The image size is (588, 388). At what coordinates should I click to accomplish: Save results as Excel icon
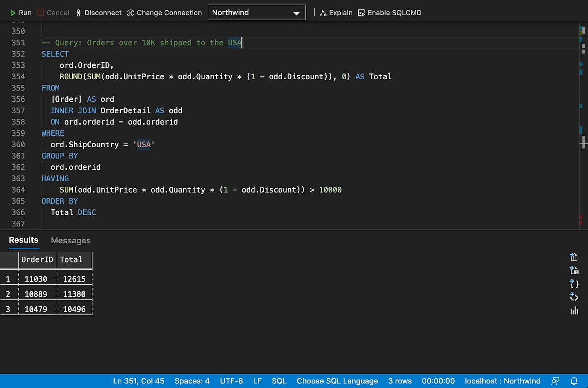click(x=574, y=270)
